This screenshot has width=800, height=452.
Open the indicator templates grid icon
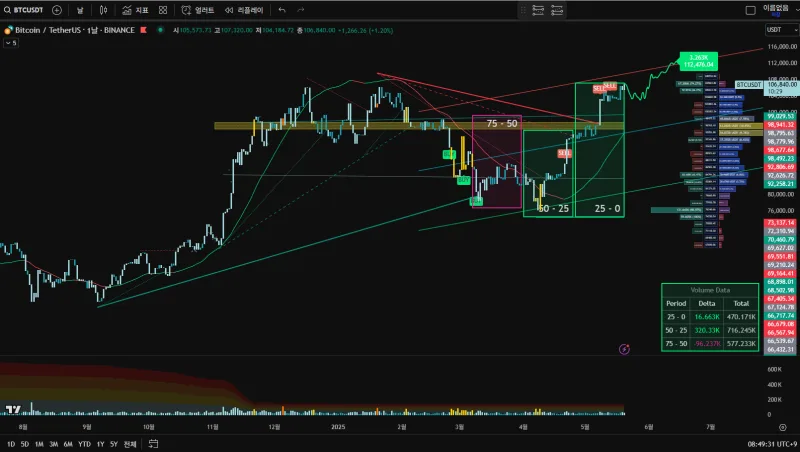163,10
